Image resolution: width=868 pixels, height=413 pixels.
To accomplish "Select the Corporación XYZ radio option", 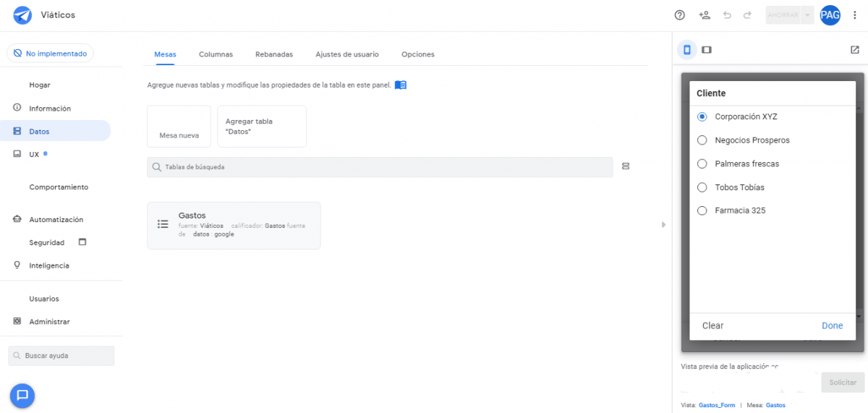I will (x=702, y=116).
